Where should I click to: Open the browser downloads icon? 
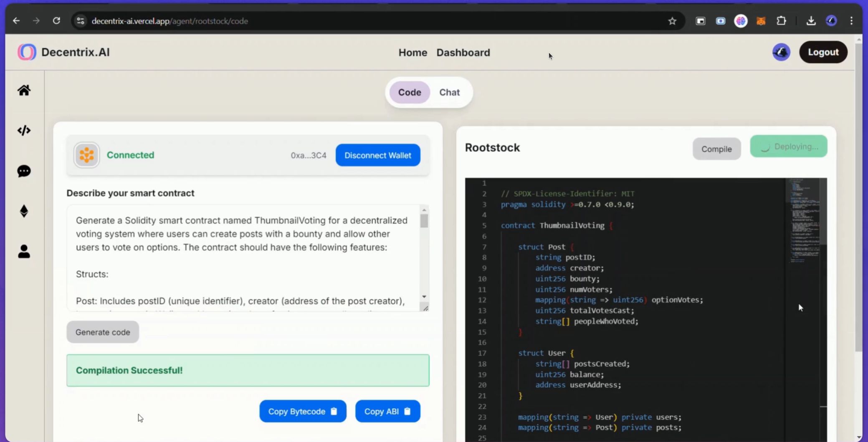(x=811, y=21)
